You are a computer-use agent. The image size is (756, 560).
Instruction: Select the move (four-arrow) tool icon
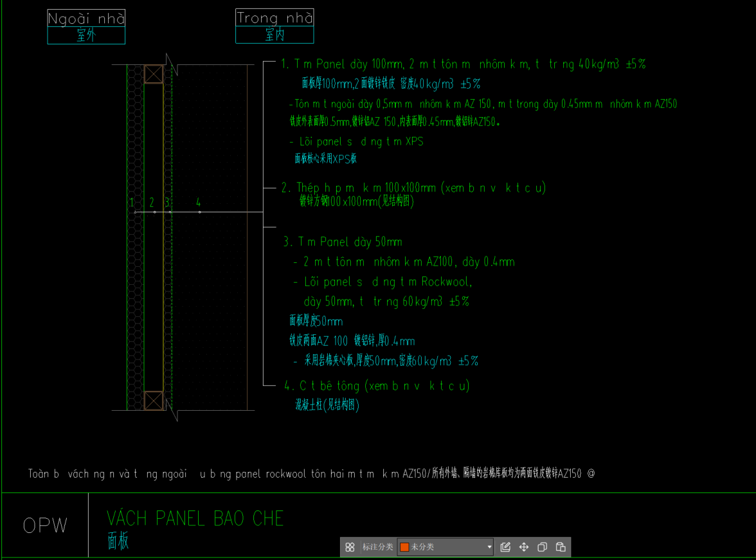(523, 547)
